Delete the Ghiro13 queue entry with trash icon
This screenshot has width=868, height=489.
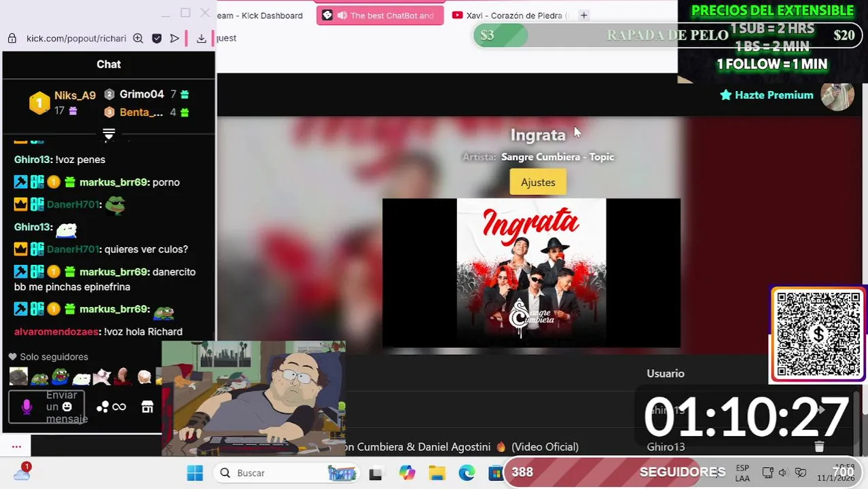coord(819,446)
